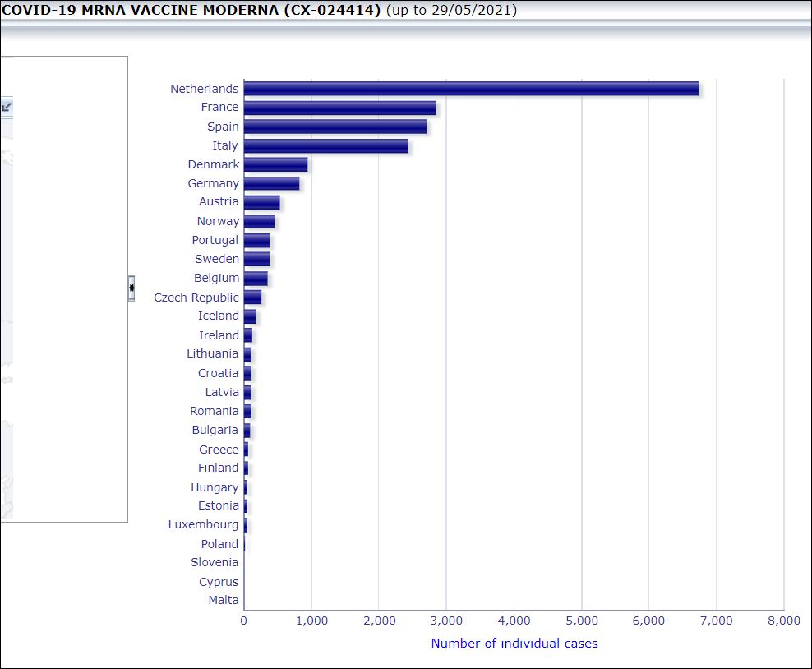Click the "Poland" label
Screen dimensions: 812x669
coord(219,544)
